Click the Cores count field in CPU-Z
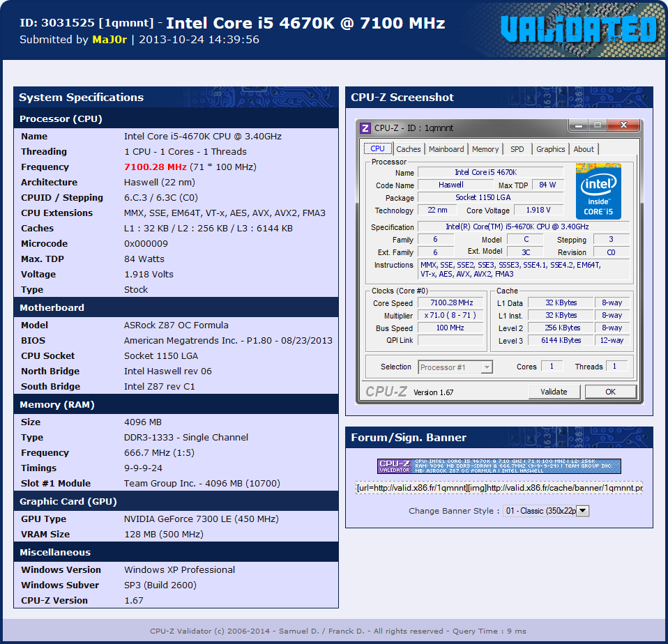The image size is (668, 644). click(x=552, y=367)
